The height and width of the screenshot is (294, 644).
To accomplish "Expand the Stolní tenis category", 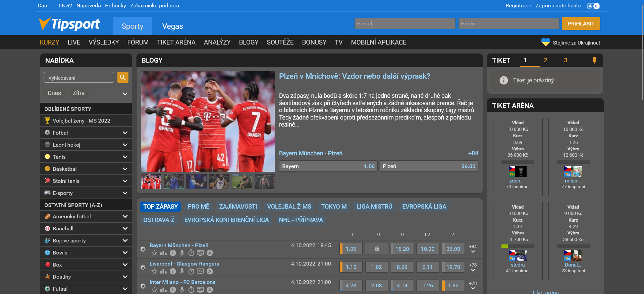I will point(125,181).
